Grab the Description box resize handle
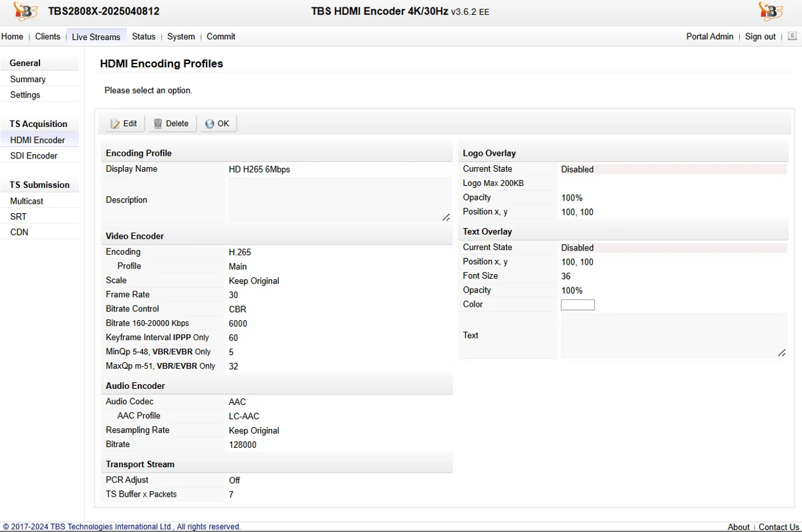Image resolution: width=802 pixels, height=532 pixels. click(446, 217)
